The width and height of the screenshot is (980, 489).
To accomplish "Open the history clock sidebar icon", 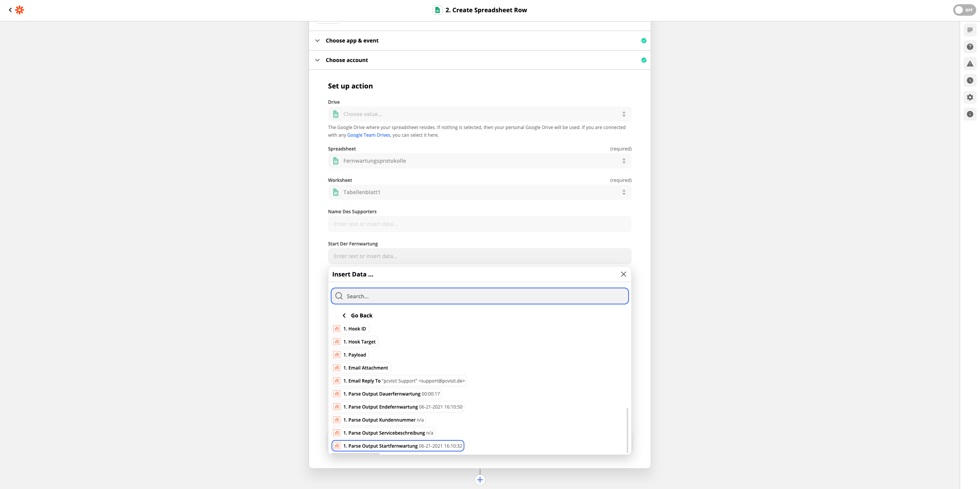I will 970,80.
